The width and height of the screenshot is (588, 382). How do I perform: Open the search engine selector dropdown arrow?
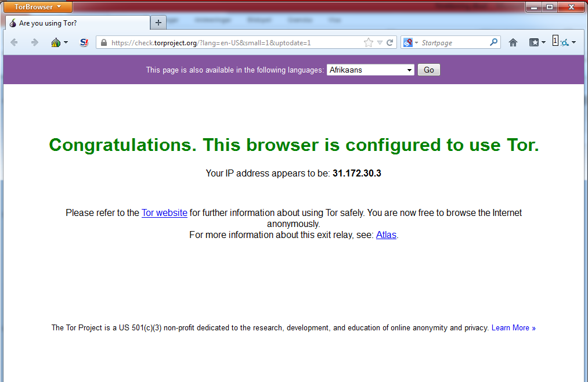point(416,43)
